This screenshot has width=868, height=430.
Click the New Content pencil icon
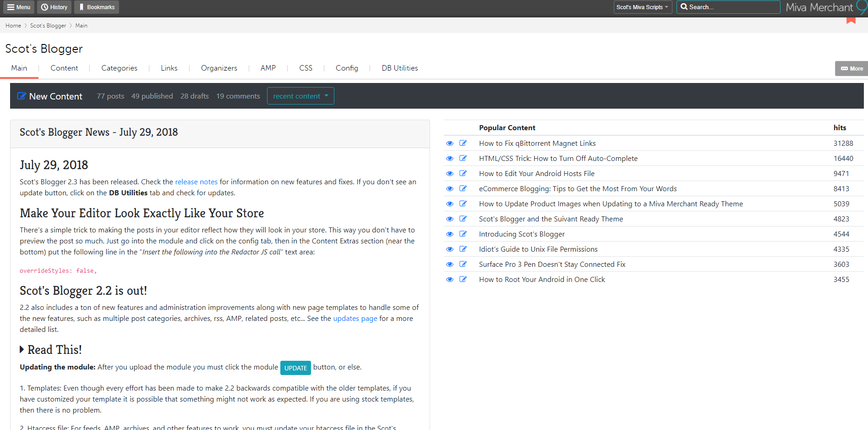coord(22,96)
